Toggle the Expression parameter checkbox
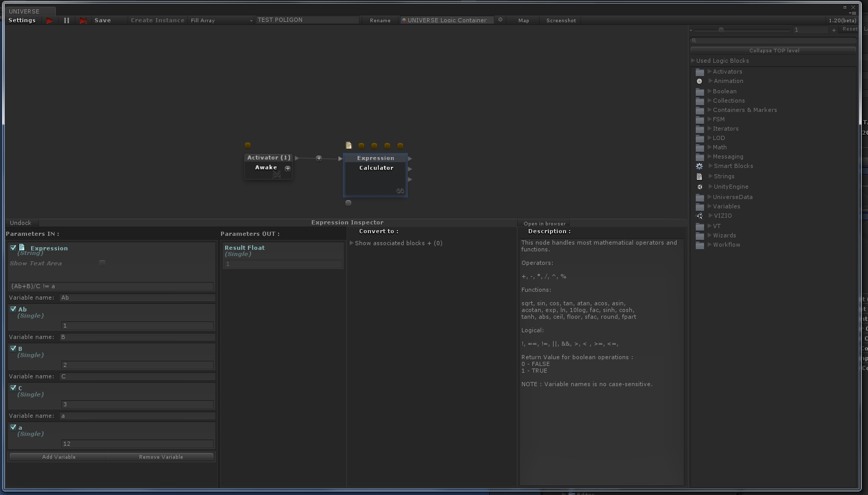868x495 pixels. 13,248
